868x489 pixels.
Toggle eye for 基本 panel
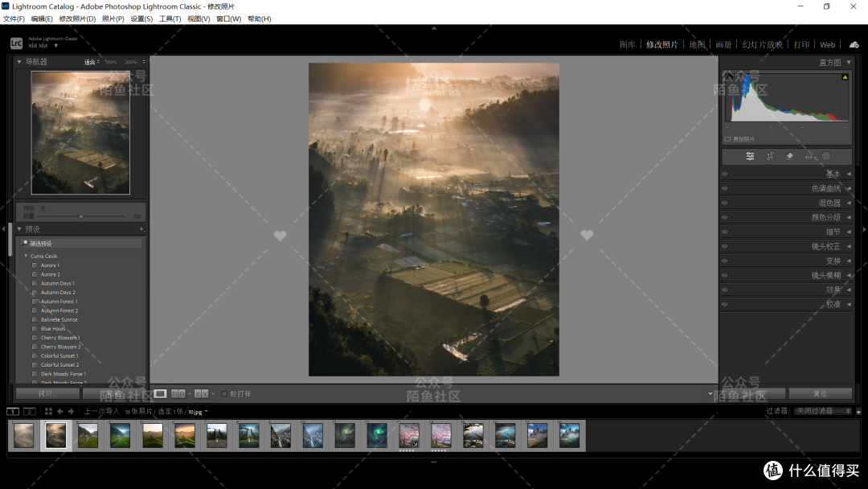coord(725,174)
